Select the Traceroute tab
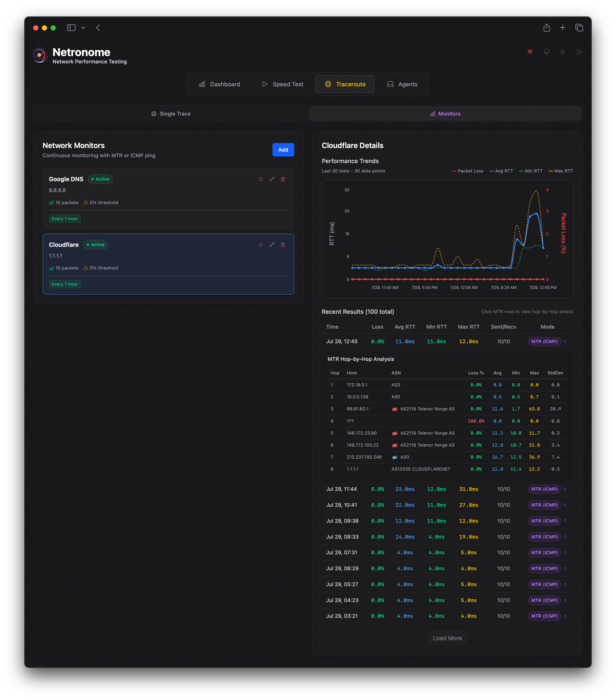The height and width of the screenshot is (700, 616). [345, 84]
